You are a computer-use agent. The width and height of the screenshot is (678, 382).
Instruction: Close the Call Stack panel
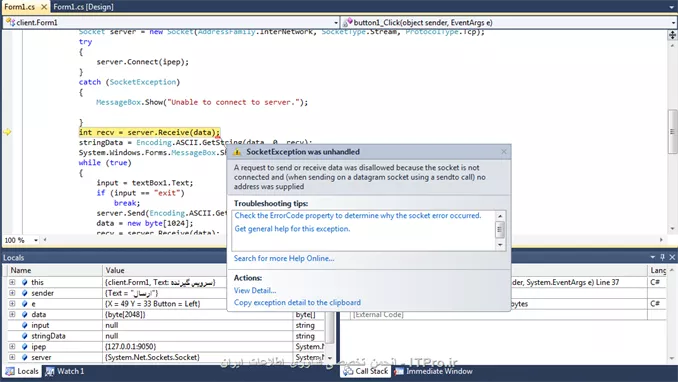pos(672,257)
